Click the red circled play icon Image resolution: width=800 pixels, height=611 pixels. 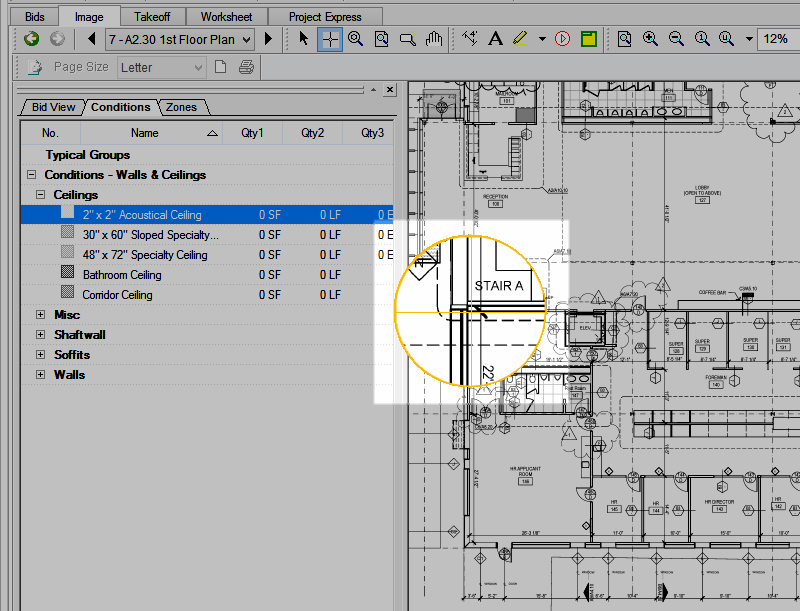coord(562,39)
